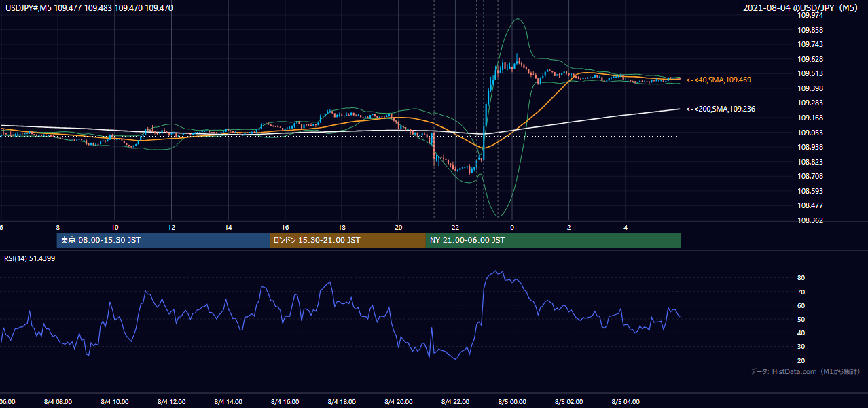Click the 109.974 price axis label
868x408 pixels.
pyautogui.click(x=810, y=15)
